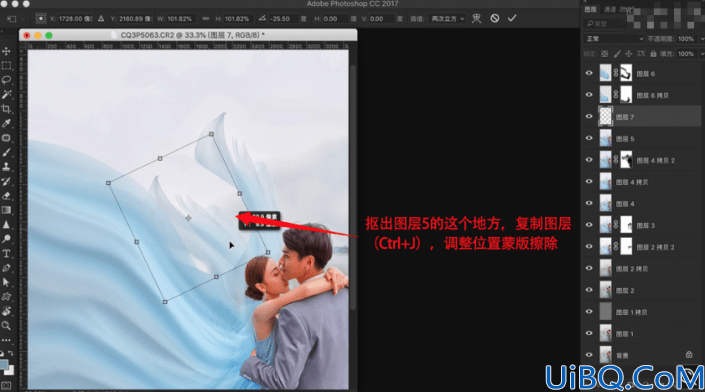The image size is (705, 392).
Task: Click the background color swatch
Action: 10,371
